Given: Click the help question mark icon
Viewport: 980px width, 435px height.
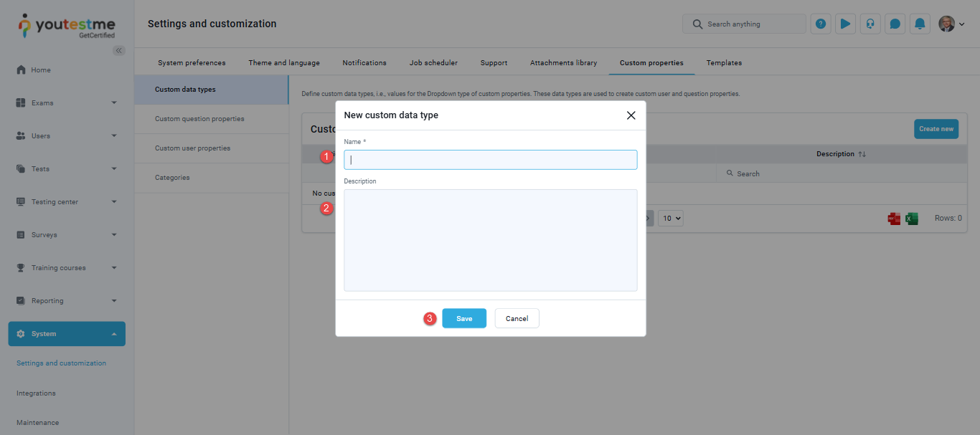Looking at the screenshot, I should (821, 24).
